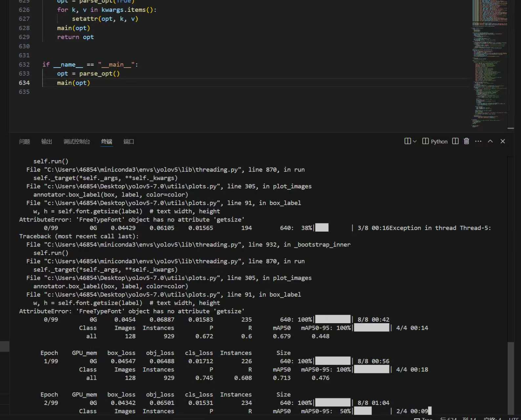Screen dimensions: 521x420
Task: Click the mAP50-95 value '0.476'
Action: (321, 378)
